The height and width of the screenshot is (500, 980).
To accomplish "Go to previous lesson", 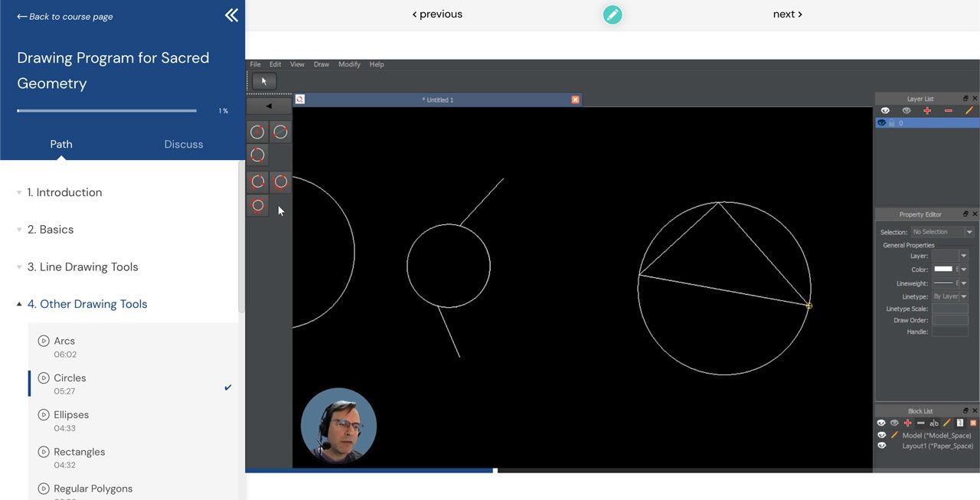I will (x=437, y=14).
